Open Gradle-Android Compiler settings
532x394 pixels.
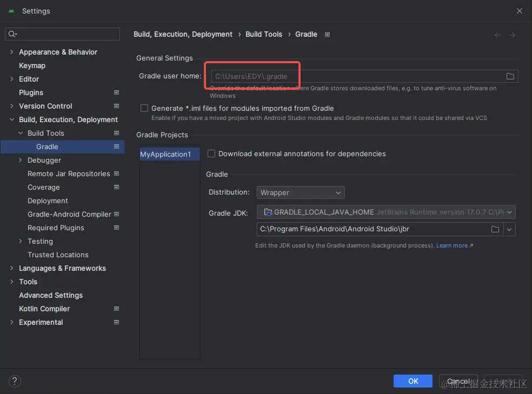(69, 214)
